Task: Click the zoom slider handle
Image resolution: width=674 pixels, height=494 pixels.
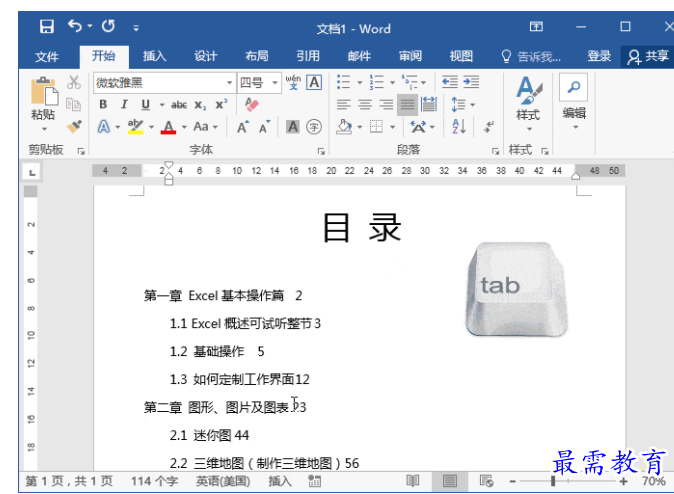Action: pos(553,481)
